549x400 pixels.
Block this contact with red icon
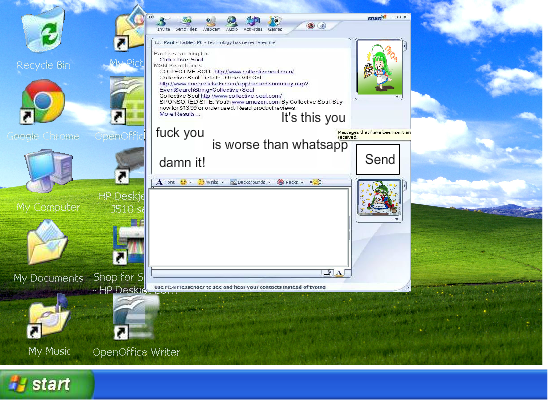point(310,26)
